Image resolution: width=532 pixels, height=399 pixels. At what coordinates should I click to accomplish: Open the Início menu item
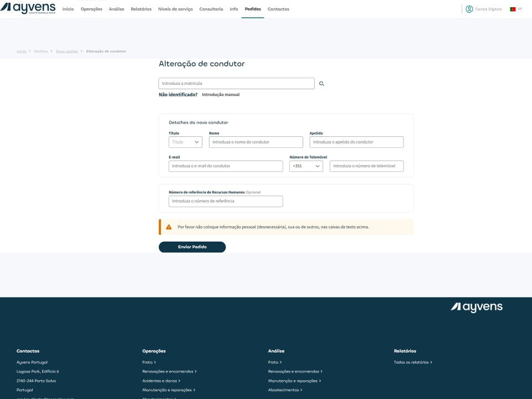tap(68, 9)
